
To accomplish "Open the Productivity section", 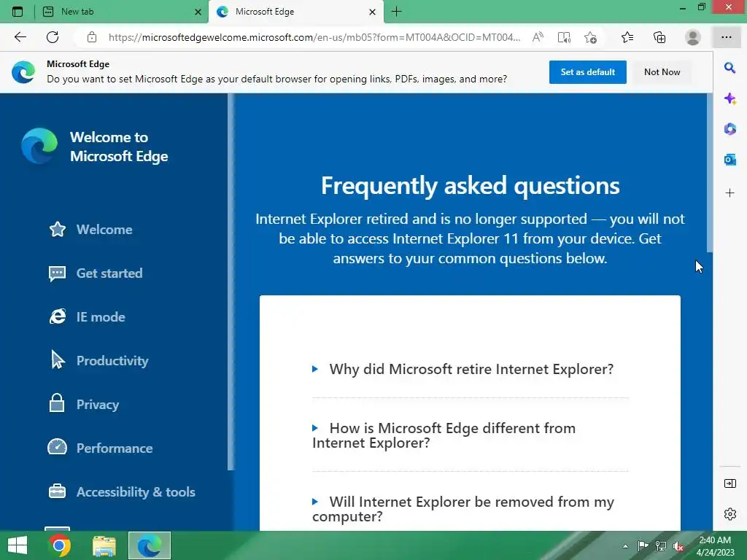I will coord(98,360).
